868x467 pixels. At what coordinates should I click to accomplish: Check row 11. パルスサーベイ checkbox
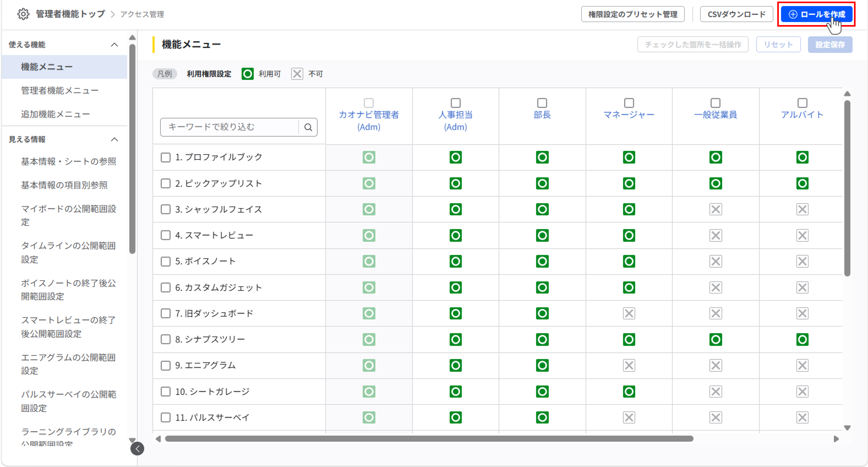166,417
